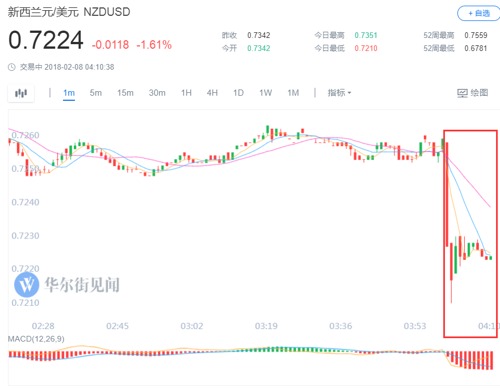Click the 03:19 time axis marker
This screenshot has width=500, height=388.
[266, 326]
